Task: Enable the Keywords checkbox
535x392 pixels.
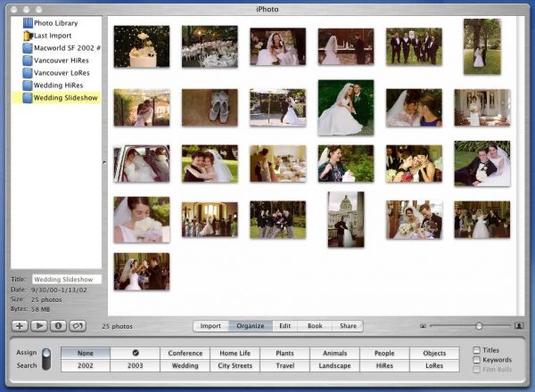Action: point(477,360)
